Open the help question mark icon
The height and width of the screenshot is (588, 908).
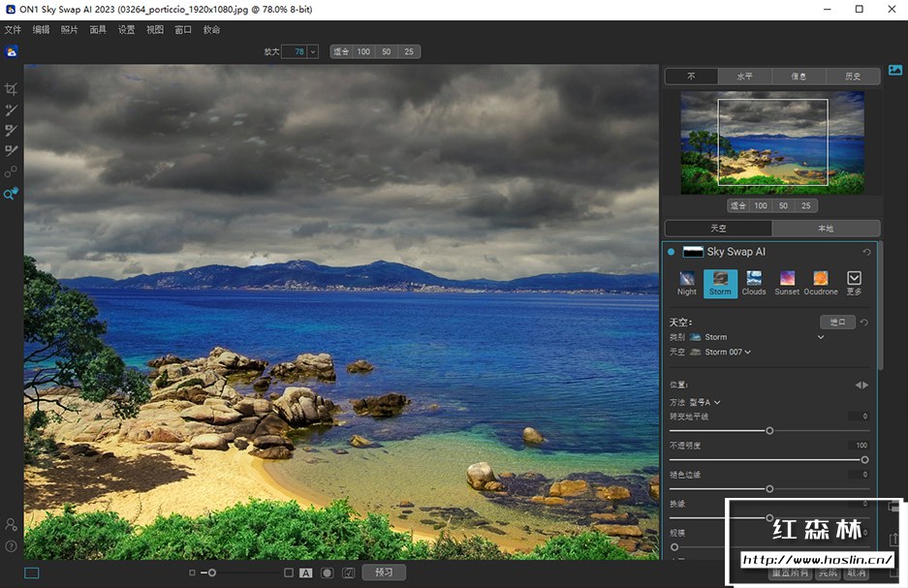(12, 546)
